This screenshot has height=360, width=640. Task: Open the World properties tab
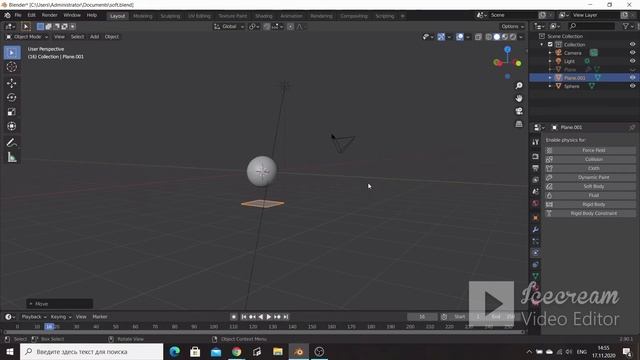click(536, 203)
